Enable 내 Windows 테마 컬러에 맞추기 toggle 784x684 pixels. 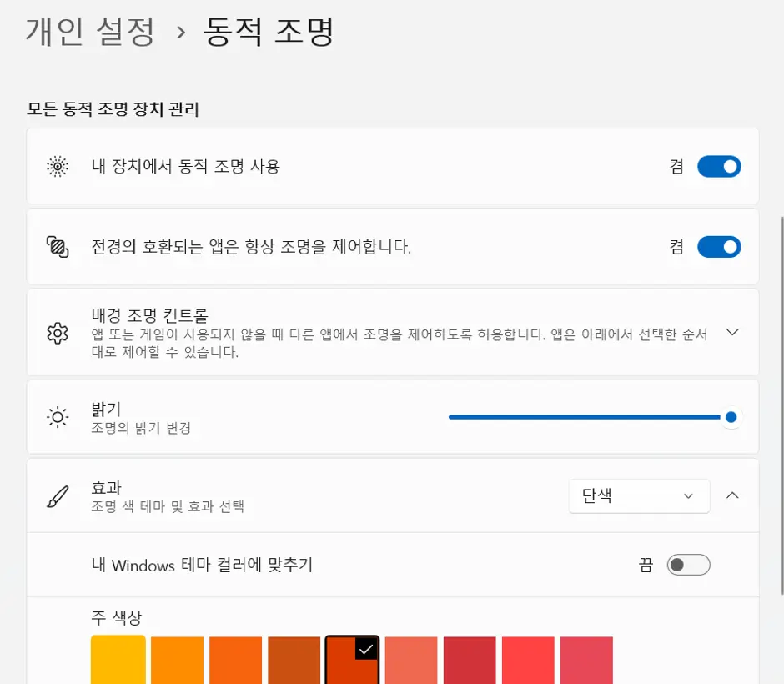click(x=688, y=565)
